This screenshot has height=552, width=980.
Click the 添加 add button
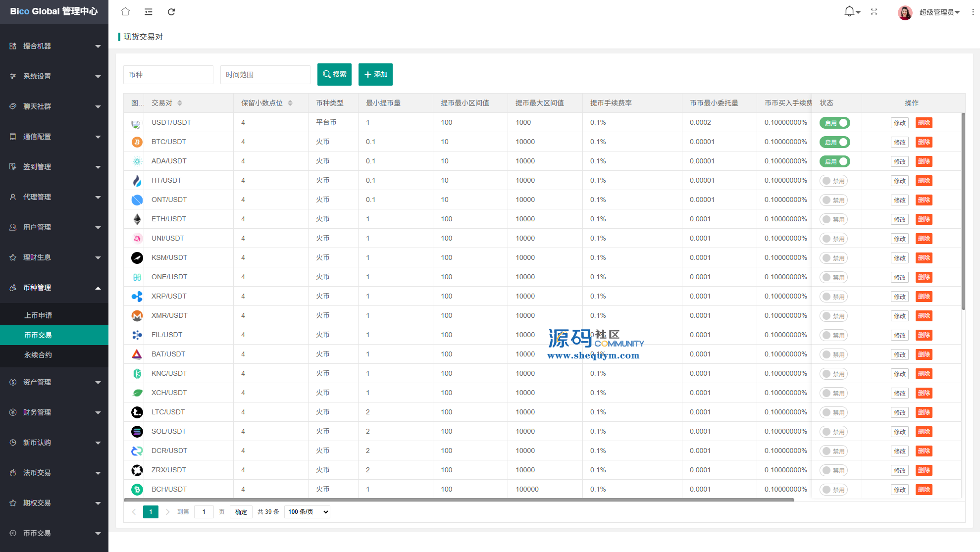point(375,74)
